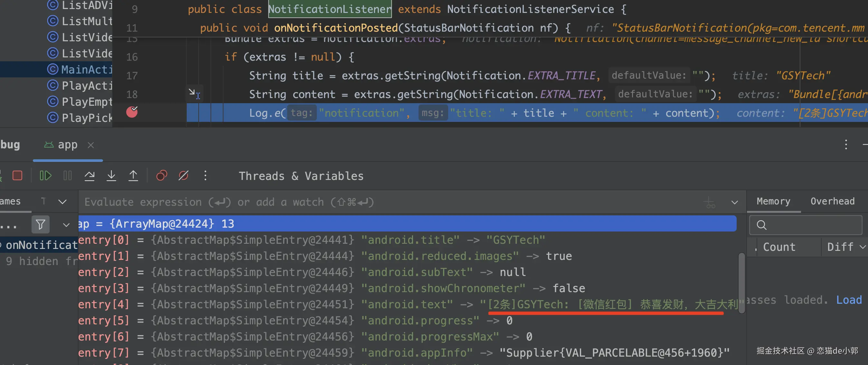Stop the debug session
The height and width of the screenshot is (365, 868).
point(17,175)
